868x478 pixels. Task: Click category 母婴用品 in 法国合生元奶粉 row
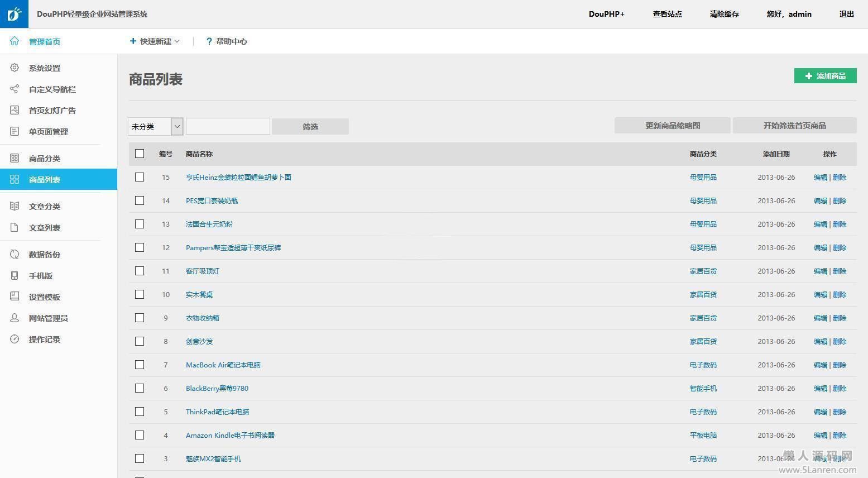pos(703,224)
